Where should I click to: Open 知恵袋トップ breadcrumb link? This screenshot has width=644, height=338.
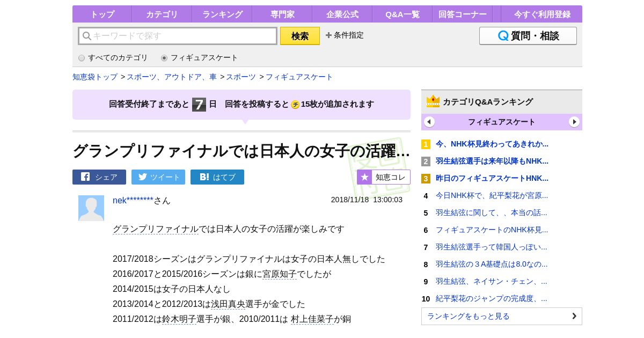(x=95, y=77)
